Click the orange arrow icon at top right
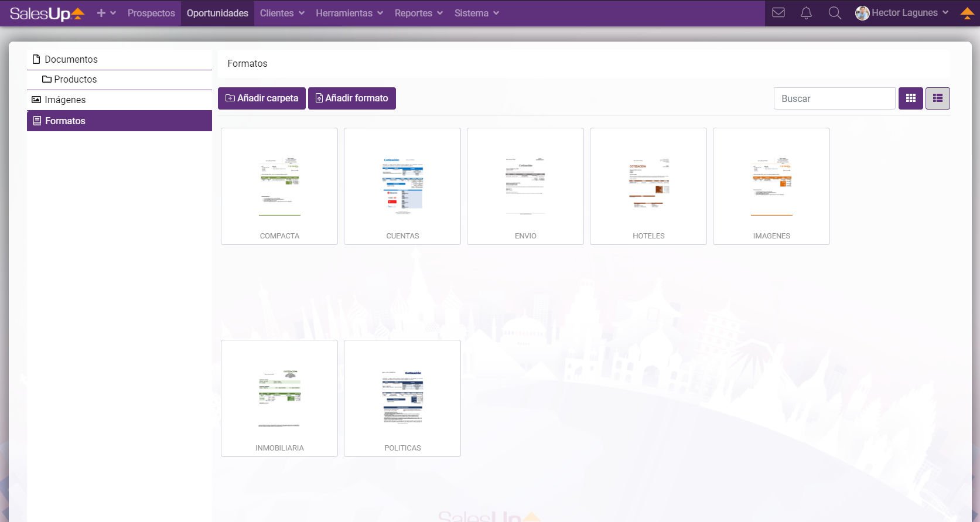This screenshot has height=522, width=980. [x=967, y=13]
